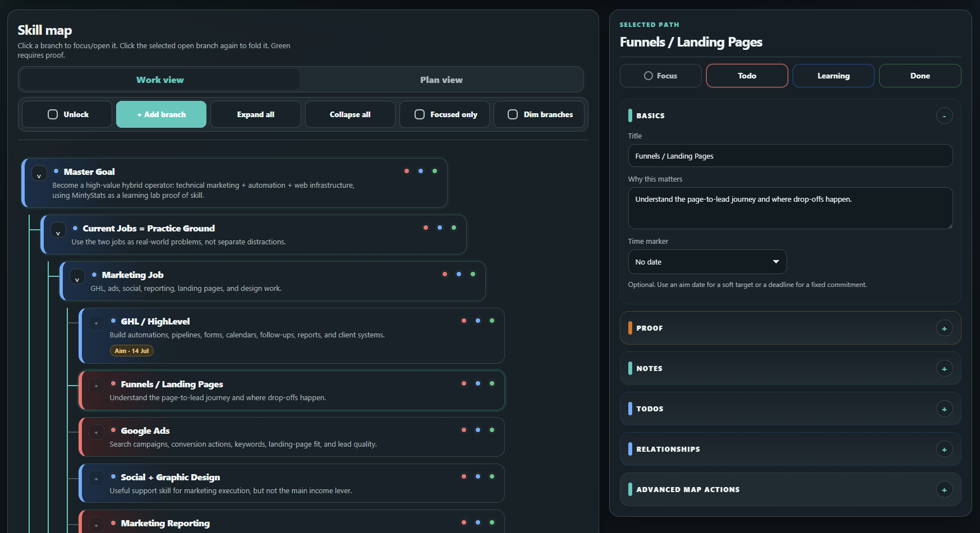Screen dimensions: 980x533
Task: Click green dot on Marketing Reporting row
Action: 492,522
